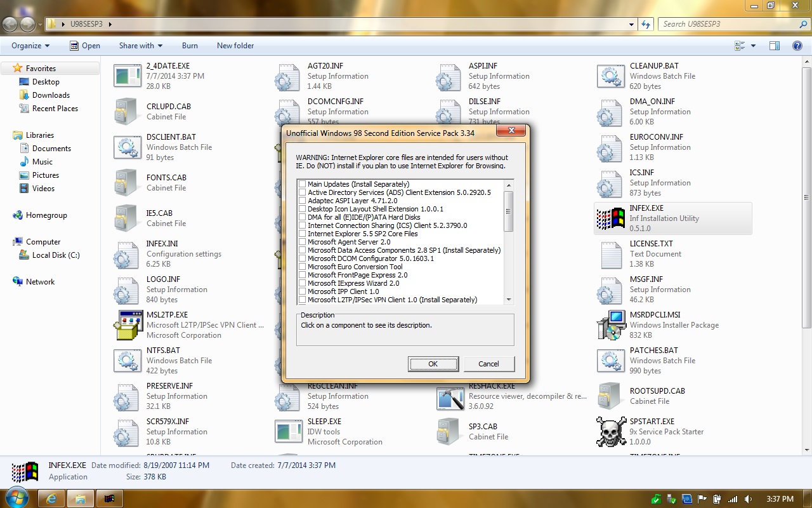Click the INFEX.INI configuration file icon
This screenshot has height=508, width=812.
click(128, 254)
